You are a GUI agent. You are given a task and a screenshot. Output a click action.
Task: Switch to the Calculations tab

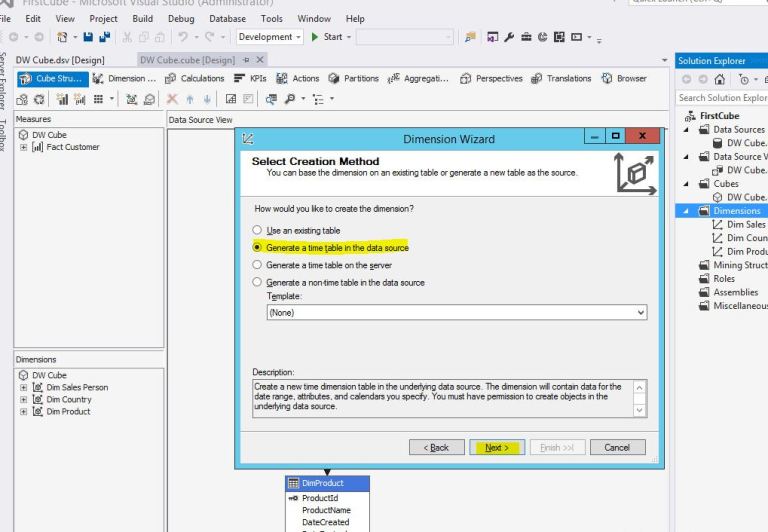pos(194,78)
